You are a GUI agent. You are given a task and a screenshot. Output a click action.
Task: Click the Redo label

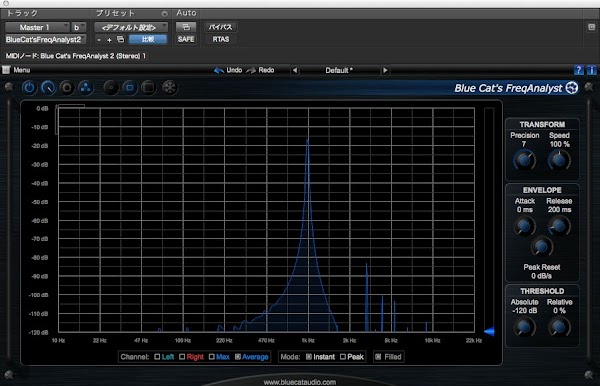266,70
